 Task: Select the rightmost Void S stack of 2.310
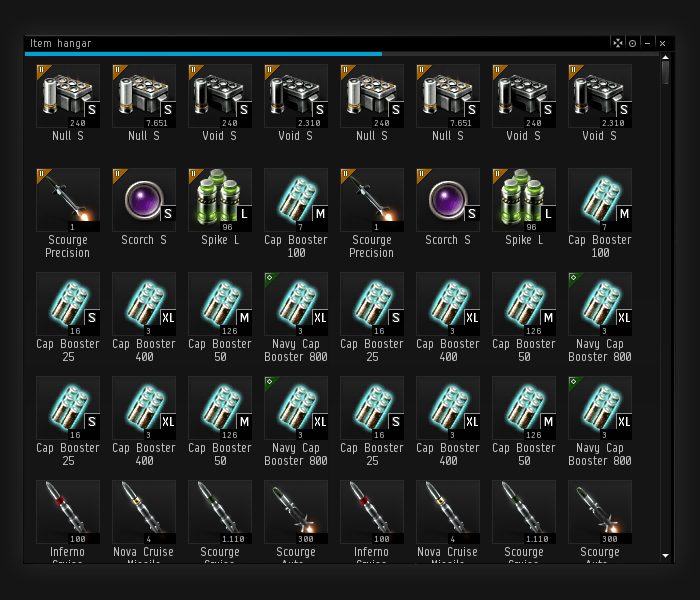pyautogui.click(x=600, y=96)
